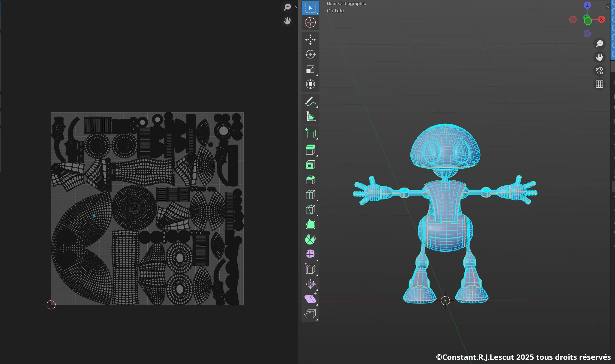Screen dimensions: 615x364
Task: Activate the Extrude Region tool
Action: [310, 149]
